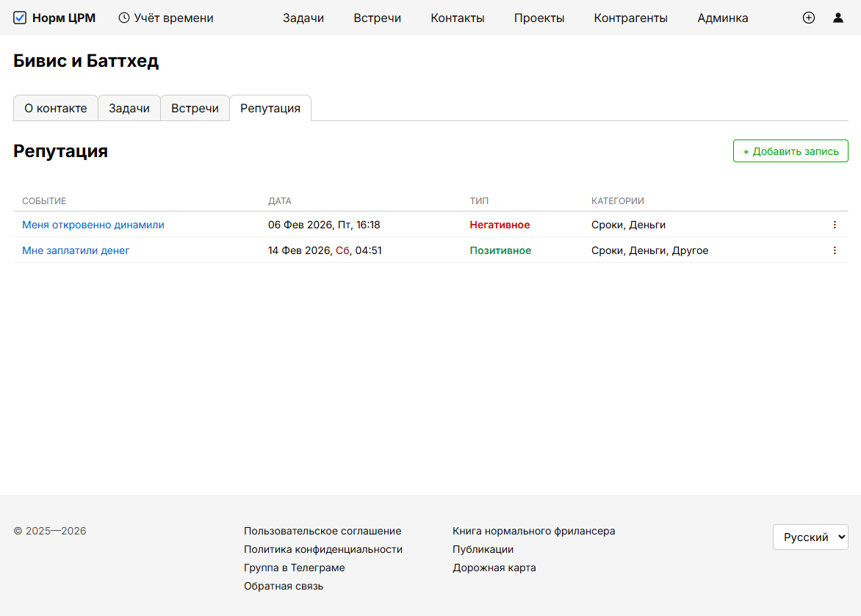Image resolution: width=861 pixels, height=616 pixels.
Task: Select Контрагенты in the top menu
Action: pyautogui.click(x=630, y=18)
